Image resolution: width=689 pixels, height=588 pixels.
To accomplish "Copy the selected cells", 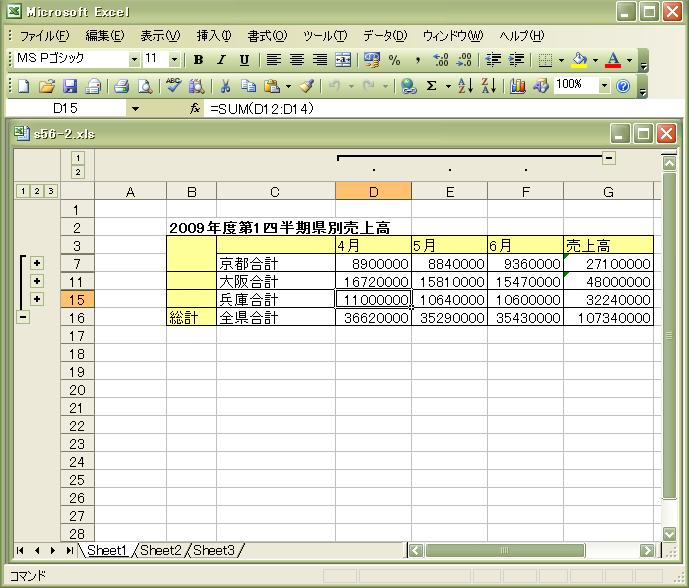I will pos(249,86).
